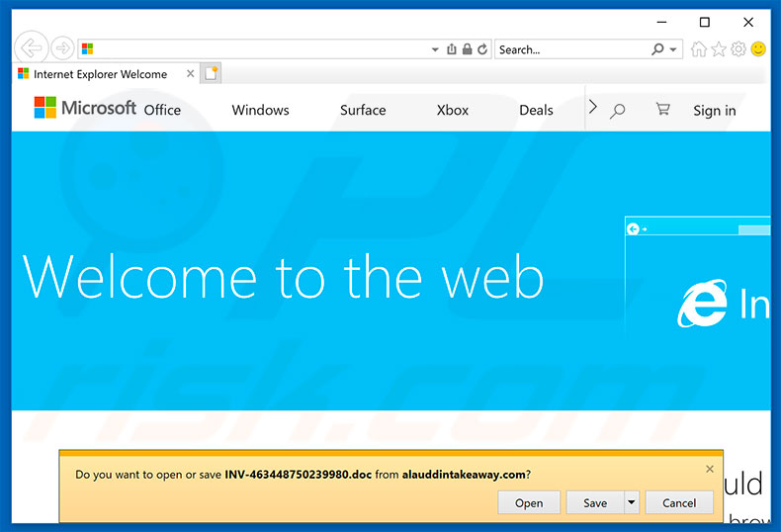The height and width of the screenshot is (532, 781).
Task: Click the Microsoft logo on the page
Action: 85,108
